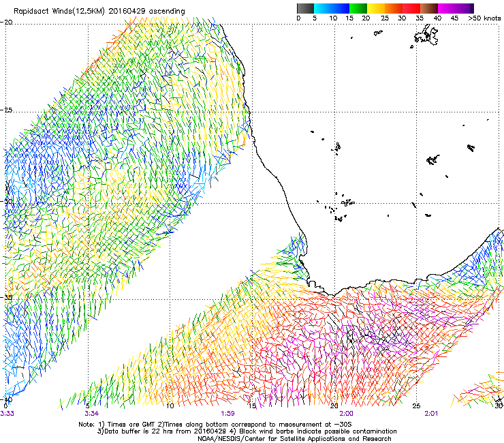The width and height of the screenshot is (504, 443).
Task: Click the '45' label under the color scale
Action: (x=454, y=18)
